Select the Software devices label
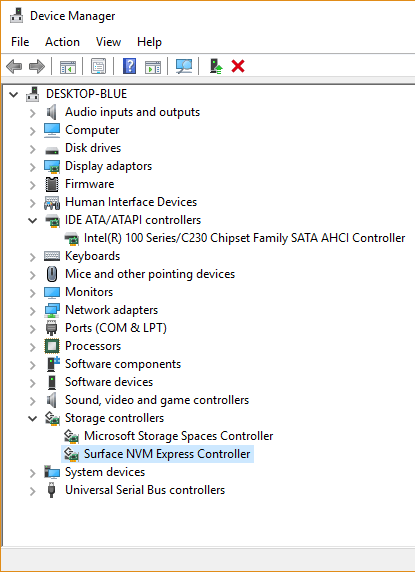 coord(109,382)
